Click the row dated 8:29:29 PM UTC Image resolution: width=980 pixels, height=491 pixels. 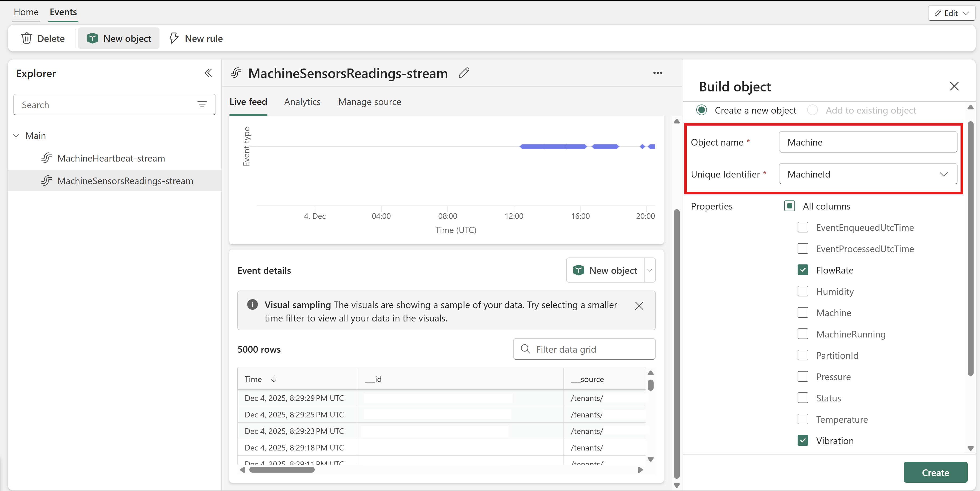click(x=442, y=398)
